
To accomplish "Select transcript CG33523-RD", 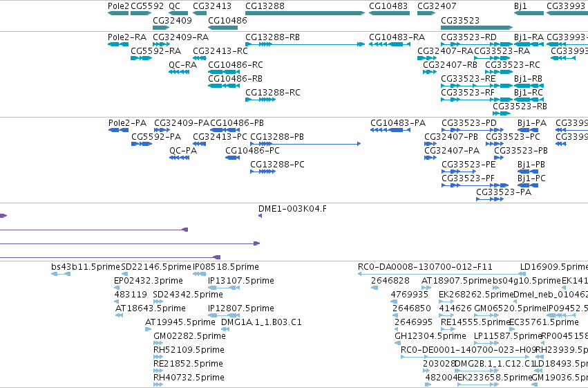I will pos(477,45).
